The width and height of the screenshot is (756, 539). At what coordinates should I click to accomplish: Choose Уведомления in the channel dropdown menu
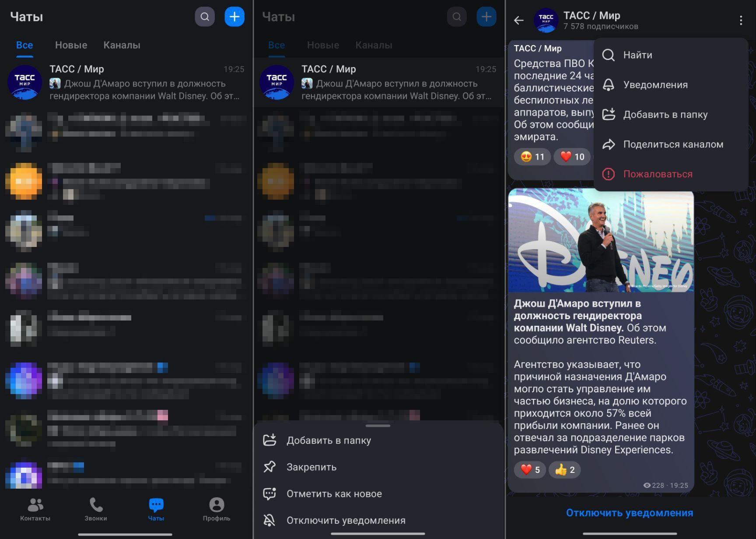(x=671, y=85)
